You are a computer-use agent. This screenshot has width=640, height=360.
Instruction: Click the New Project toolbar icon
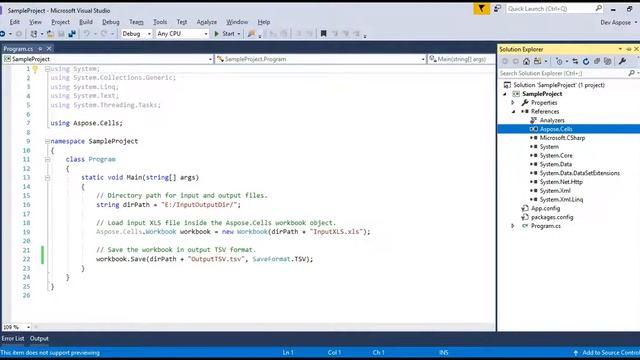pos(34,34)
